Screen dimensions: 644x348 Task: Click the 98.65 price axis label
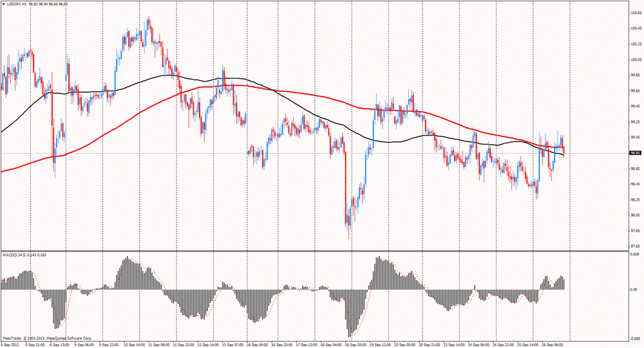pos(636,169)
